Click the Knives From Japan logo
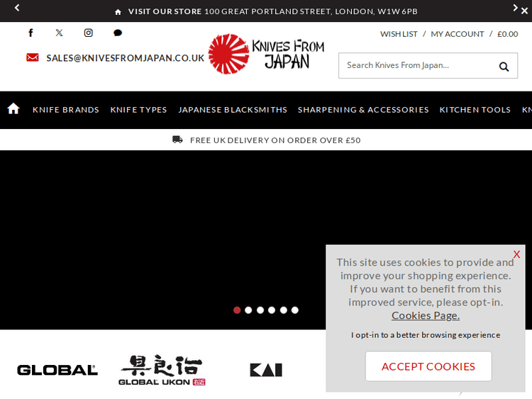This screenshot has width=532, height=399. point(266,54)
